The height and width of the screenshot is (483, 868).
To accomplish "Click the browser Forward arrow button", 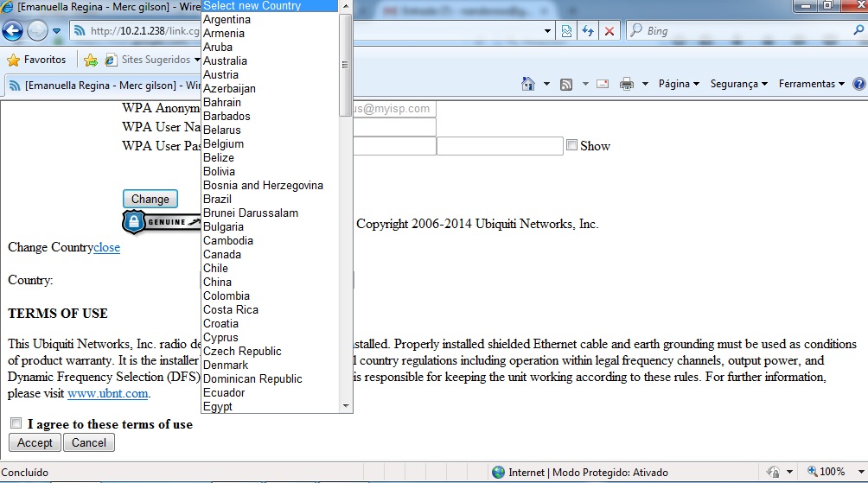I will pos(38,31).
